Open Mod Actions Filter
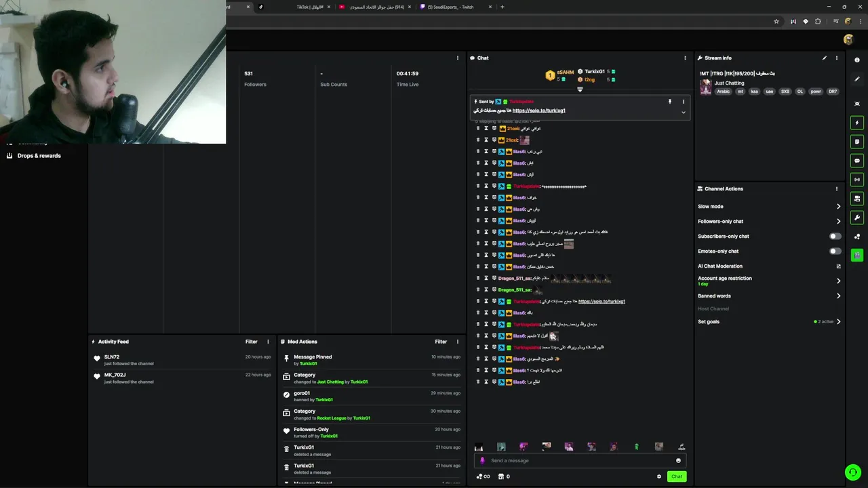Image resolution: width=868 pixels, height=488 pixels. coord(441,342)
